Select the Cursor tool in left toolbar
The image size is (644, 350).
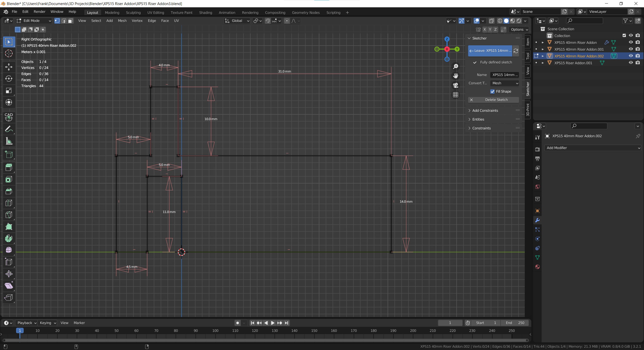tap(9, 53)
